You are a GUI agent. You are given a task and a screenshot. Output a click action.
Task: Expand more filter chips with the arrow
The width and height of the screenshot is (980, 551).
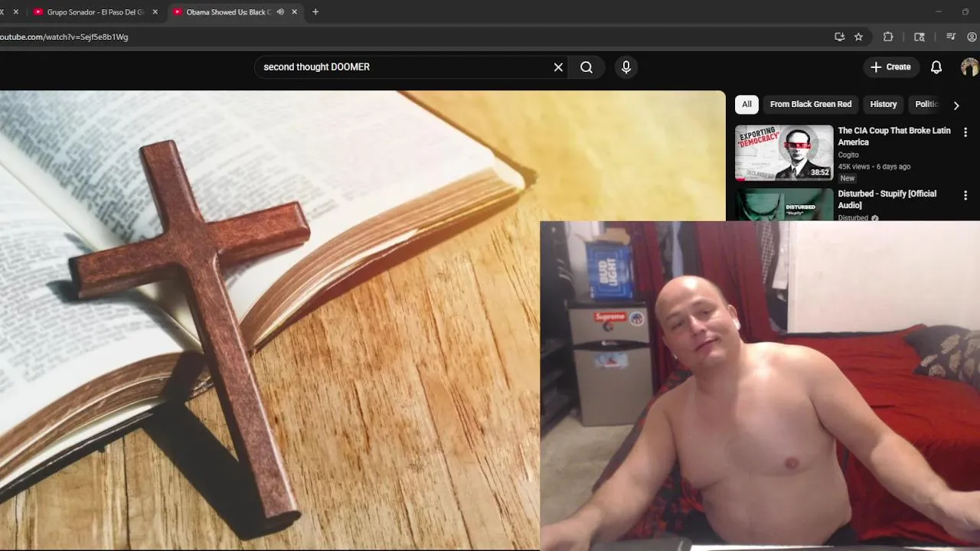[955, 105]
